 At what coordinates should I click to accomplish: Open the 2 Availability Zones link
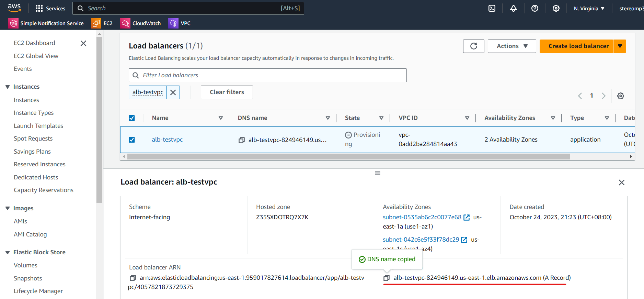tap(511, 140)
